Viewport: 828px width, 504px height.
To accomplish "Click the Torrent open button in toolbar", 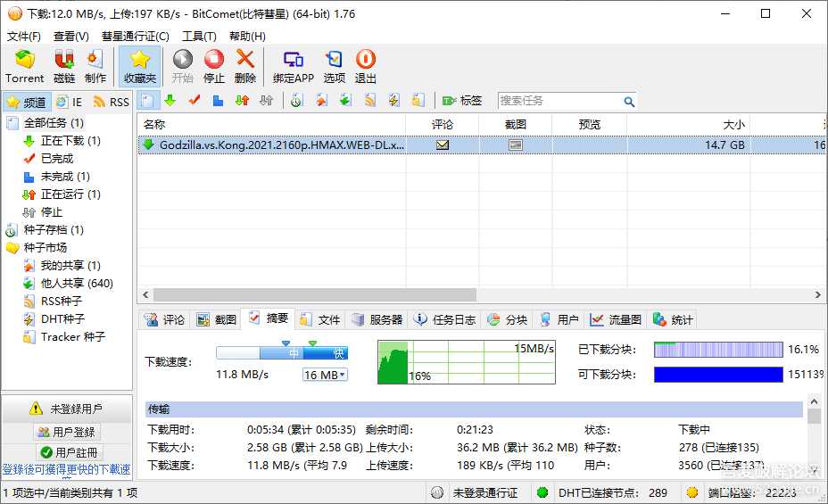I will click(x=24, y=66).
